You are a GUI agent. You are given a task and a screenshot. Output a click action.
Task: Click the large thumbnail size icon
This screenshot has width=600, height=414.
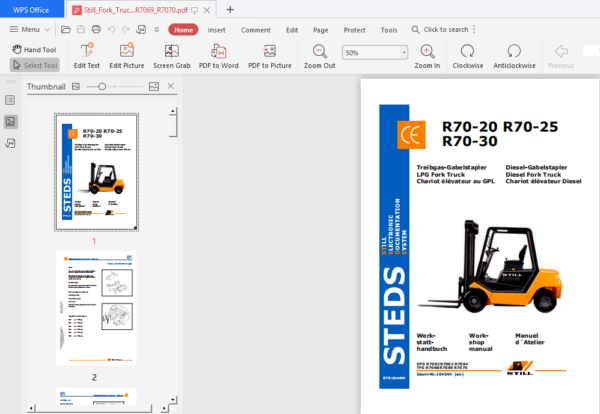click(154, 86)
